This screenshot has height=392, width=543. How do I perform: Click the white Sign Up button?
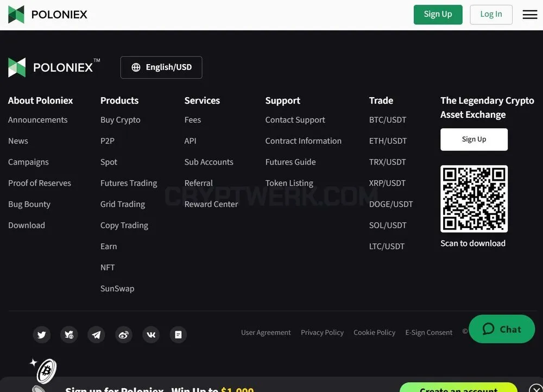click(473, 139)
